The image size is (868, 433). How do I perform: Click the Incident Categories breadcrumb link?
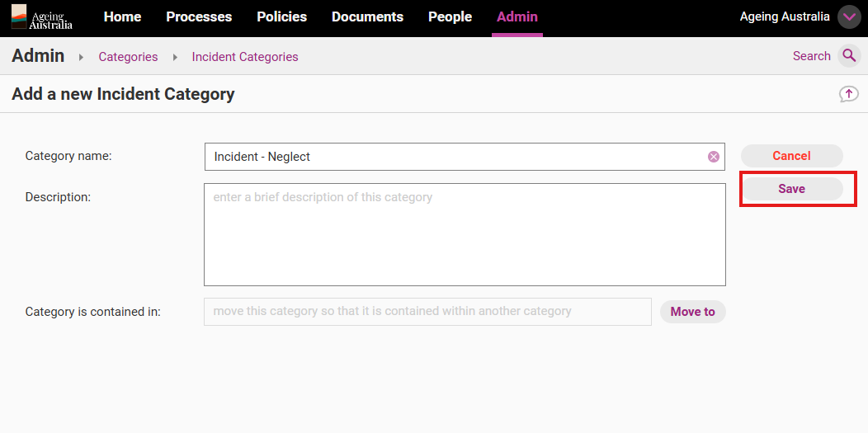[245, 57]
